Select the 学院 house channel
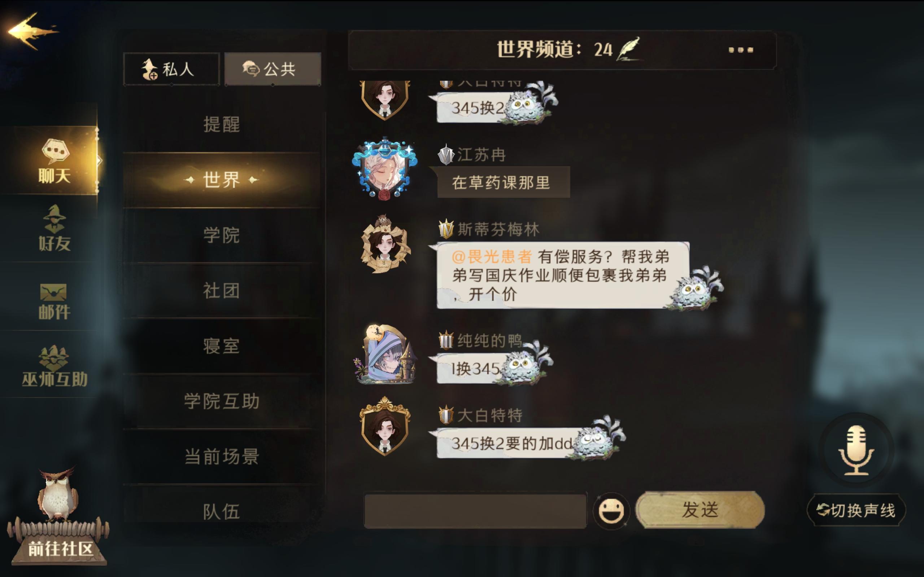Viewport: 924px width, 577px height. 222,235
